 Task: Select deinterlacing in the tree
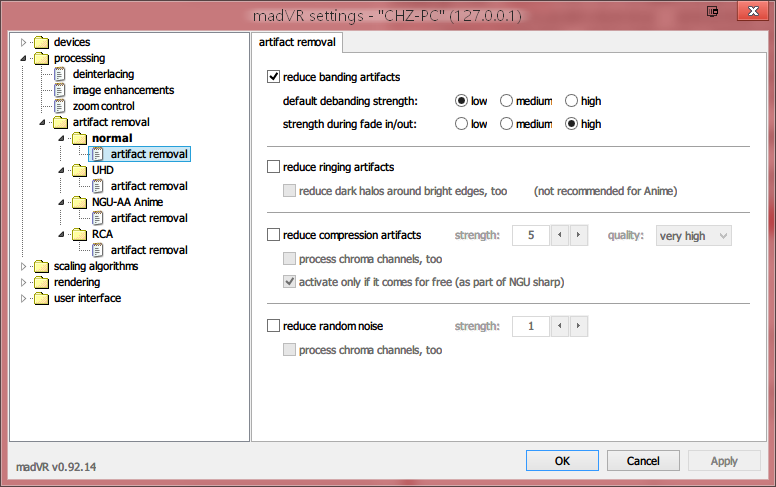point(103,74)
